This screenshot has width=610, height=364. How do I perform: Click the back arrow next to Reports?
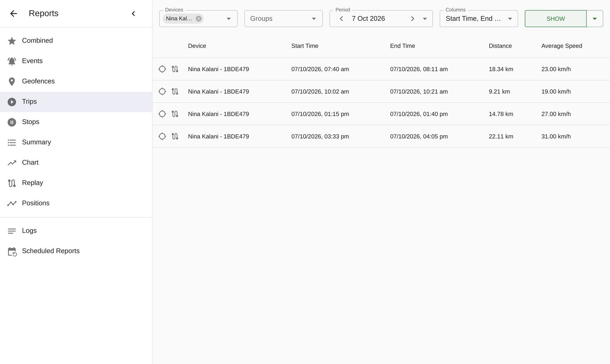click(x=13, y=14)
